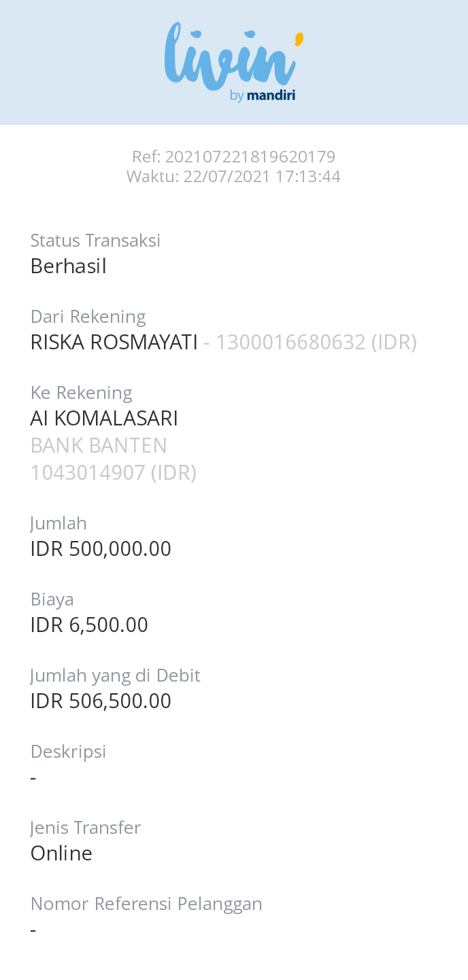
Task: Click the Deskripsi field label
Action: point(69,752)
